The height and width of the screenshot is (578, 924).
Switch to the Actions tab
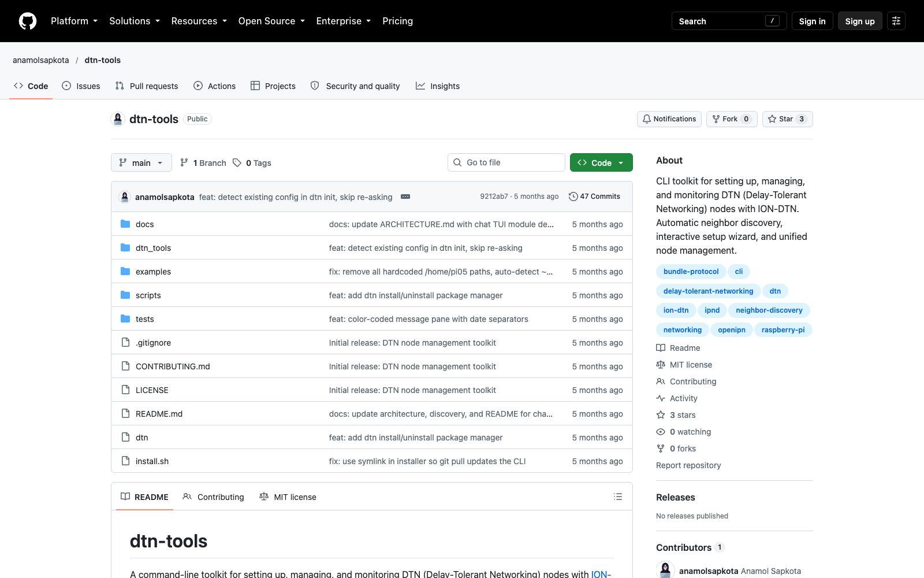point(215,86)
